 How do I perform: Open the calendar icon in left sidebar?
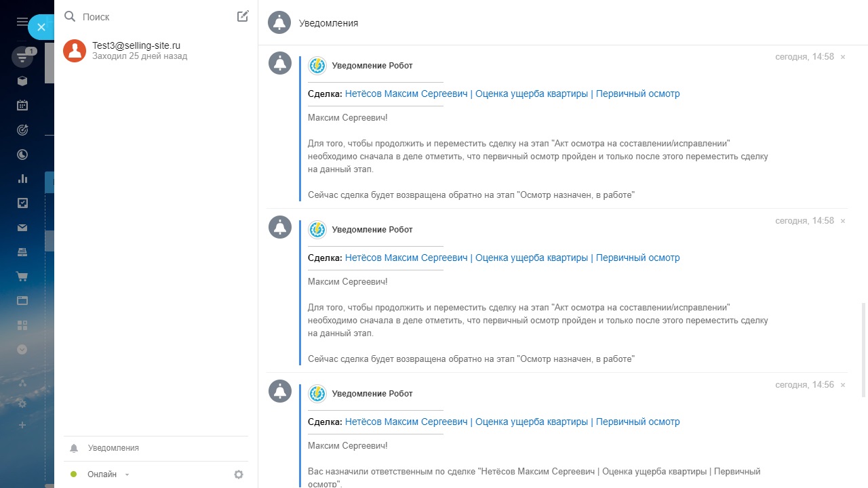coord(22,105)
